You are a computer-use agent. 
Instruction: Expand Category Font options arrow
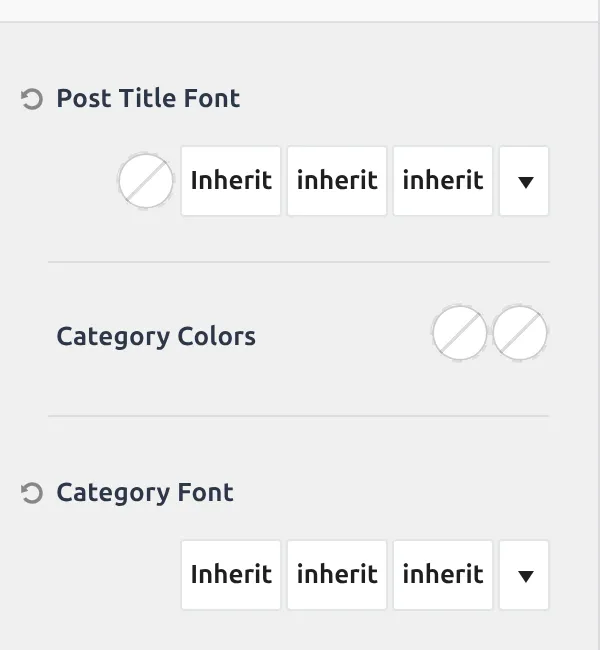tap(524, 575)
